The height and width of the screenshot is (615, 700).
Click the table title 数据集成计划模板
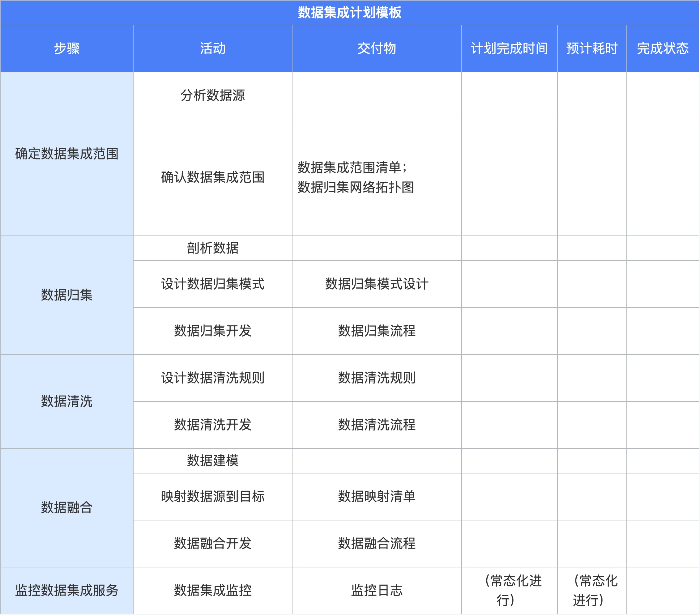pos(350,12)
